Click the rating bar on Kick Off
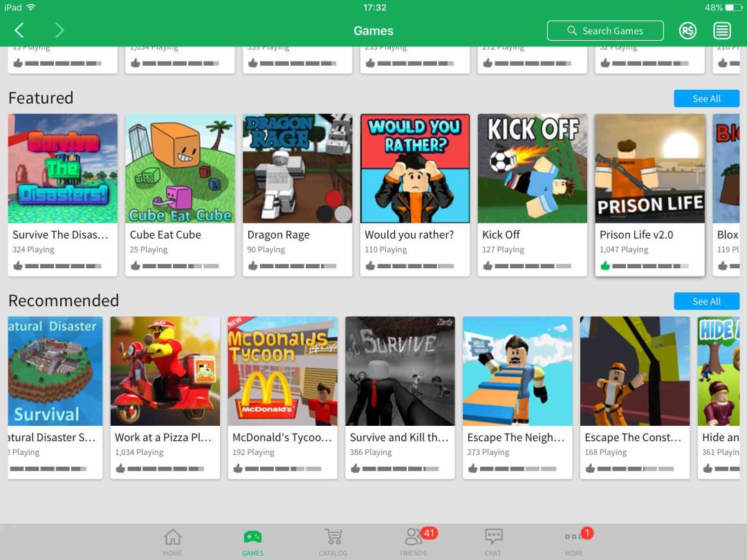The width and height of the screenshot is (747, 560). point(533,266)
